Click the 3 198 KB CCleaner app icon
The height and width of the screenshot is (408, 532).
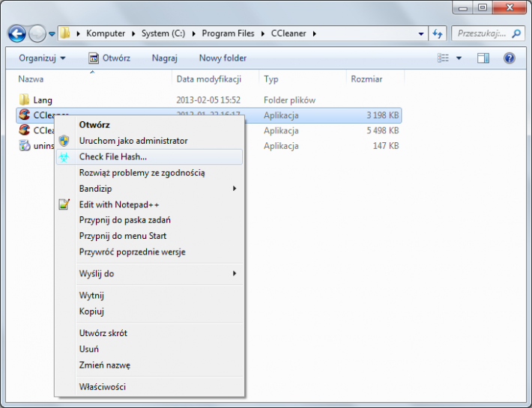(25, 115)
